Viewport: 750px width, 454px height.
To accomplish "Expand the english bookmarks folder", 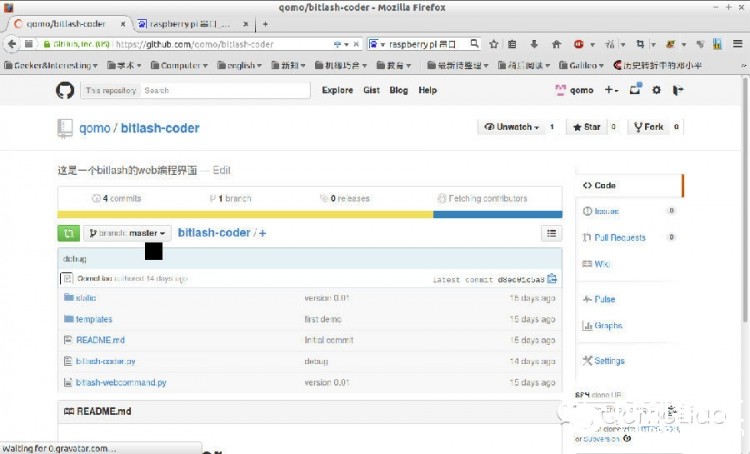I will (x=239, y=65).
